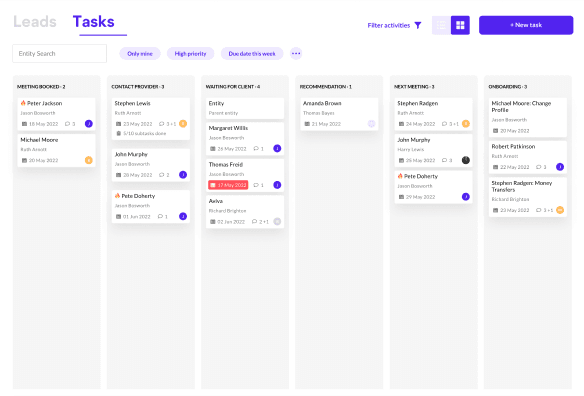This screenshot has width=584, height=396.
Task: Open the Peter Jackson task card
Action: [x=57, y=114]
